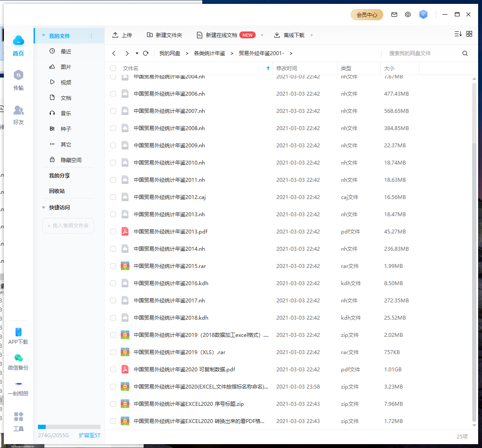The height and width of the screenshot is (448, 482).
Task: Sort by 大小 column header
Action: [x=389, y=68]
